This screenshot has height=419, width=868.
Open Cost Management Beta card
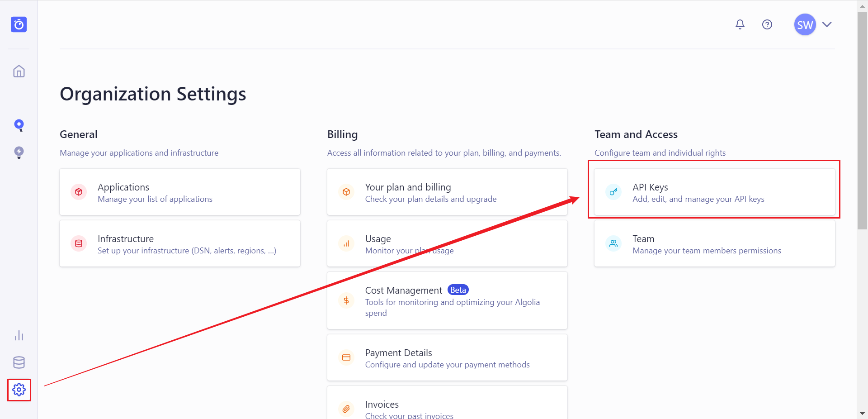(x=447, y=301)
